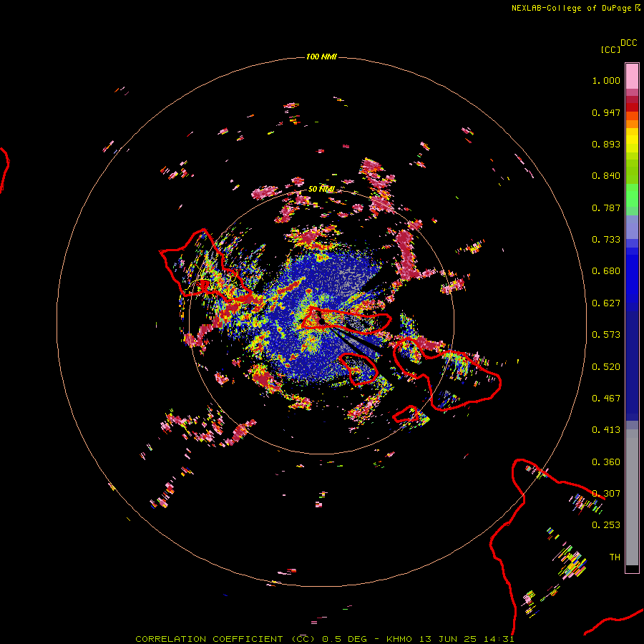
Task: Click the 0.520 scale label
Action: click(606, 367)
